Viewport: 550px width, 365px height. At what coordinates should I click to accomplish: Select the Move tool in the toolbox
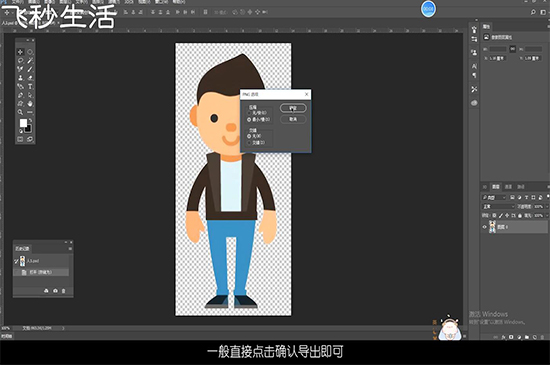point(20,52)
